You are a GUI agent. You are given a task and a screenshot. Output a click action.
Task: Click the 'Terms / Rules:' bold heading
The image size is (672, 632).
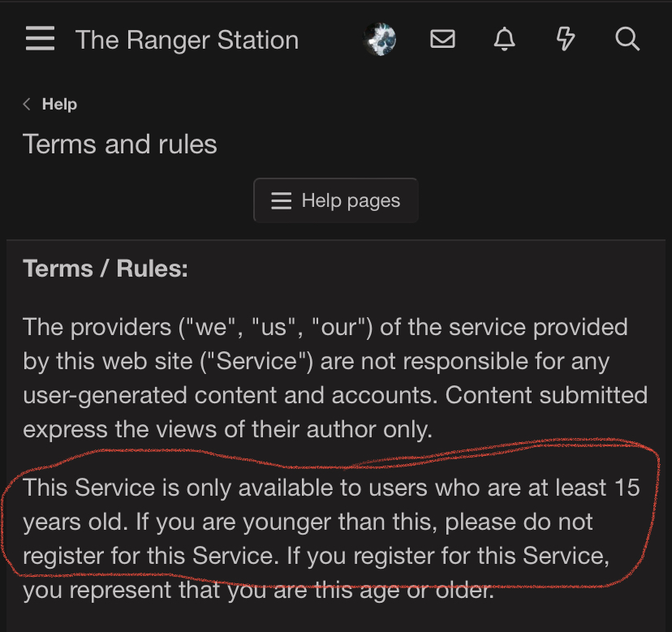[x=106, y=269]
